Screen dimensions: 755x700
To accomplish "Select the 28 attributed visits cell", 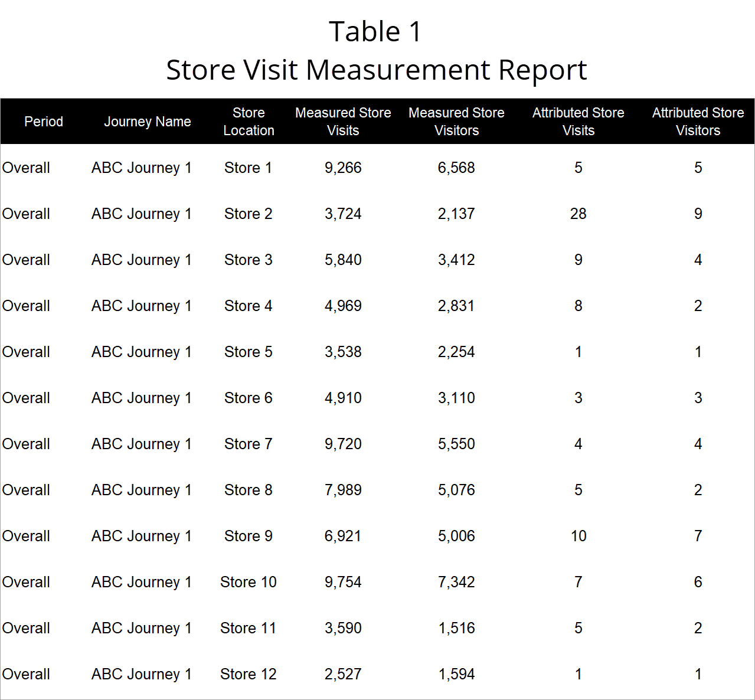I will point(578,214).
